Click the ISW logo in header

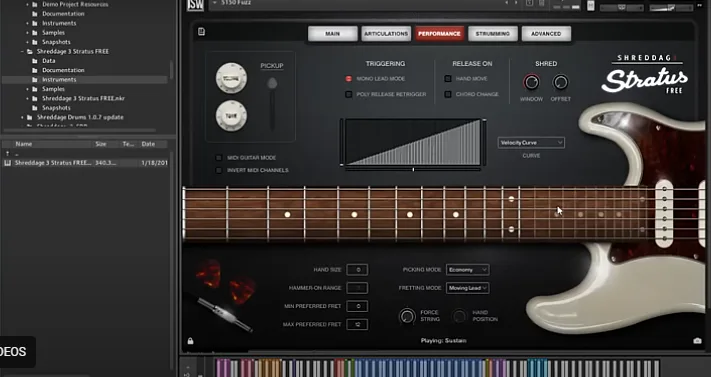pyautogui.click(x=195, y=5)
